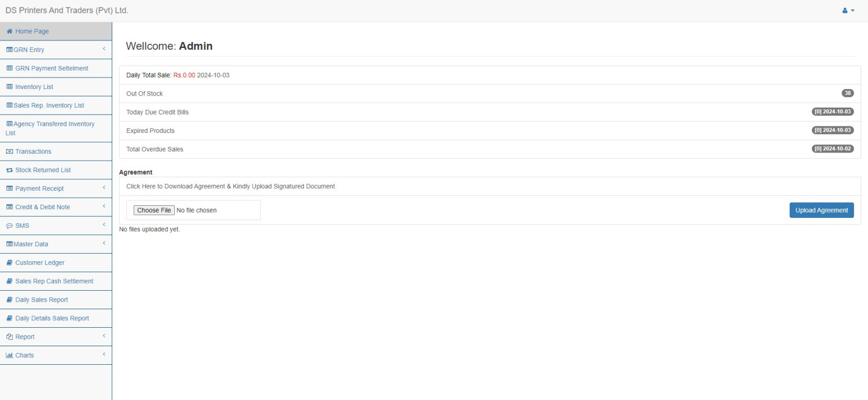The width and height of the screenshot is (868, 400).
Task: Click the Out Of Stock count badge
Action: click(x=847, y=92)
